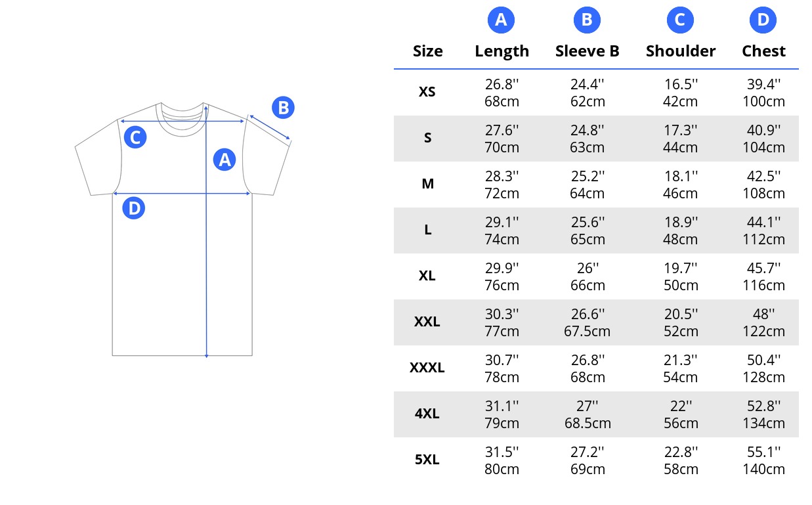Click the blue D badge above Chest
Screen dimensions: 812x505
pyautogui.click(x=763, y=20)
